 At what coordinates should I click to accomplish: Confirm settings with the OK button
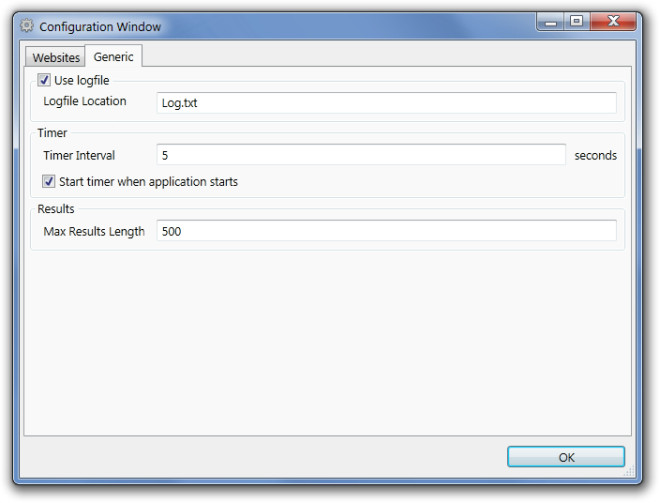click(x=566, y=457)
